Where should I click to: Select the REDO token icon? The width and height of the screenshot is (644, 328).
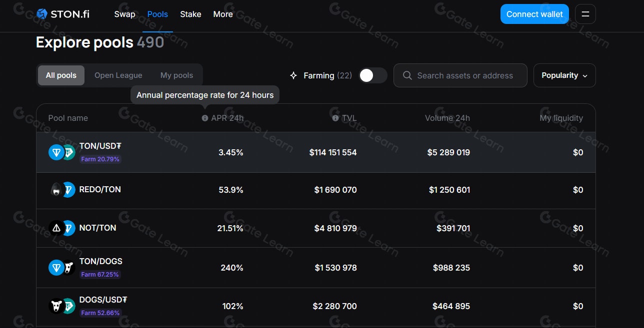(x=56, y=190)
